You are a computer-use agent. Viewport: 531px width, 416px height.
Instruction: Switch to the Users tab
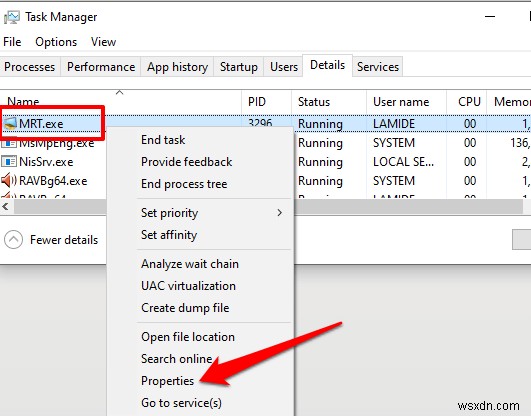coord(284,67)
